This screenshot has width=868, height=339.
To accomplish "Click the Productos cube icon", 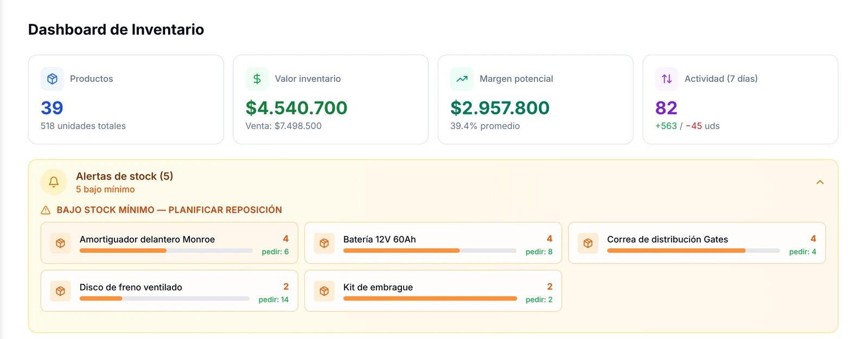I will pyautogui.click(x=52, y=79).
